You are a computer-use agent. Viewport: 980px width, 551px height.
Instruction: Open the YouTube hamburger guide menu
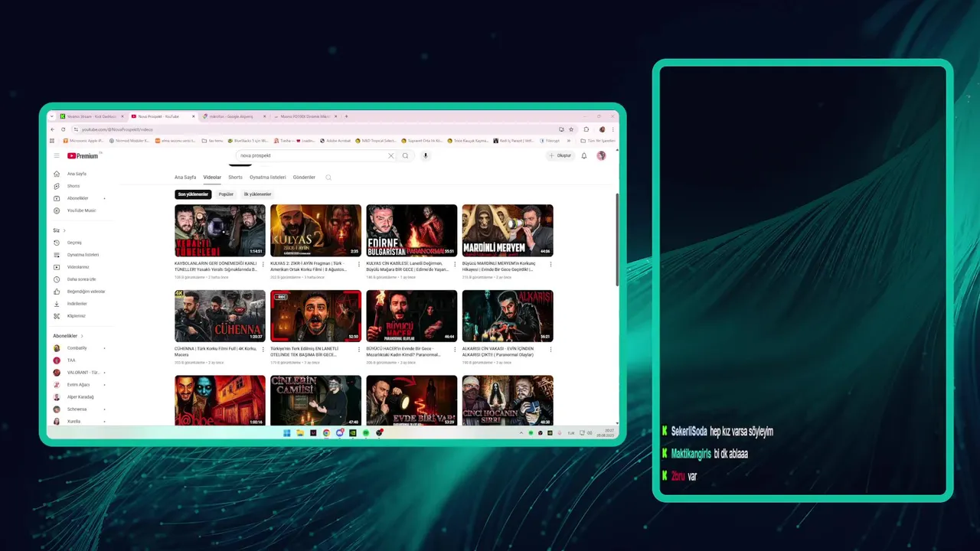click(56, 155)
